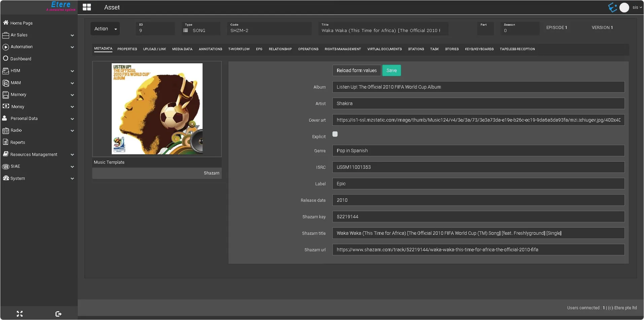
Task: Expand the HSM menu chevron
Action: pos(72,71)
